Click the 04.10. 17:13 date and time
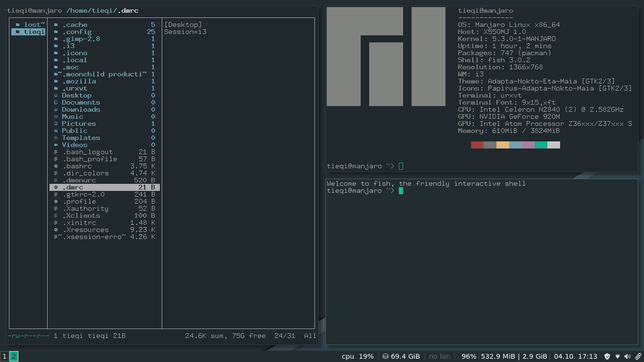The width and height of the screenshot is (644, 362). point(576,356)
